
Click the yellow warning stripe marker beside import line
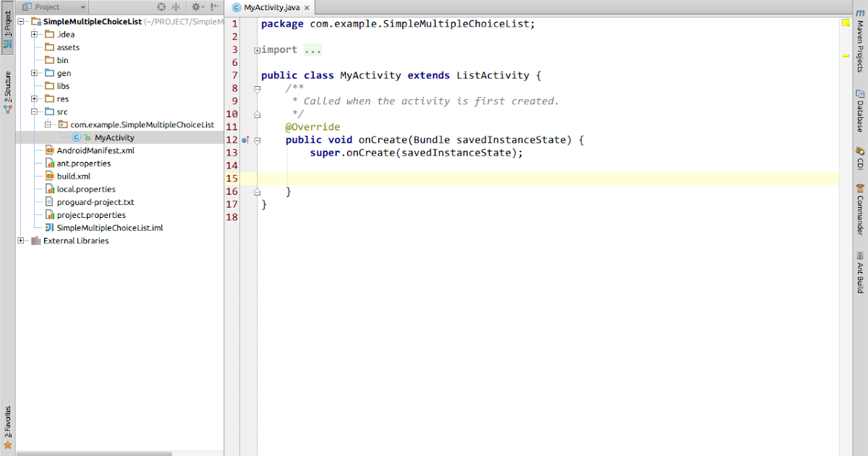[845, 55]
